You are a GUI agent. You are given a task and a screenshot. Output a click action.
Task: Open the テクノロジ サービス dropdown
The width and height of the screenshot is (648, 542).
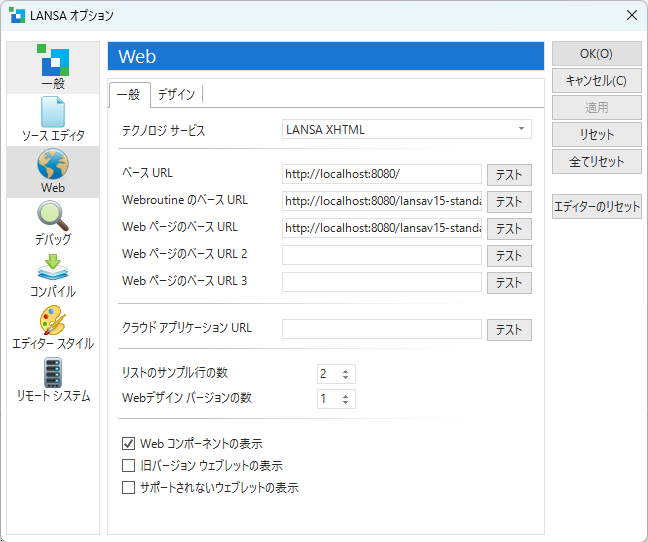(407, 130)
